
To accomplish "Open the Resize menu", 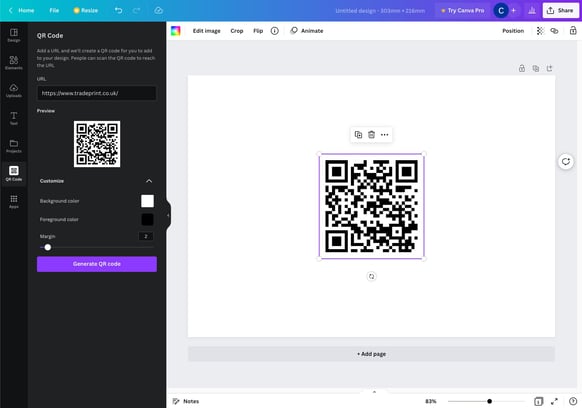I will [x=86, y=10].
